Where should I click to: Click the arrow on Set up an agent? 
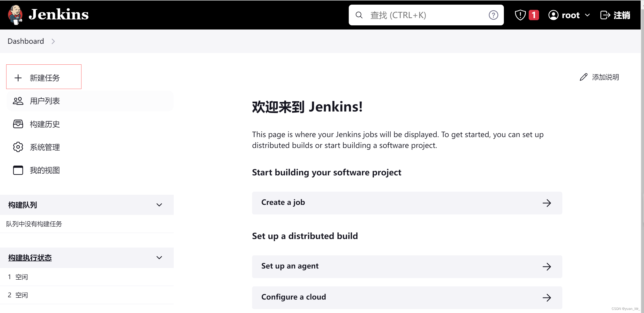pos(547,267)
